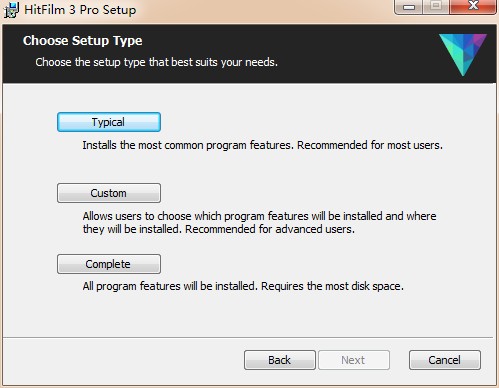The image size is (499, 388).
Task: Click the HitFilm 3 Pro Setup title text
Action: (x=80, y=10)
